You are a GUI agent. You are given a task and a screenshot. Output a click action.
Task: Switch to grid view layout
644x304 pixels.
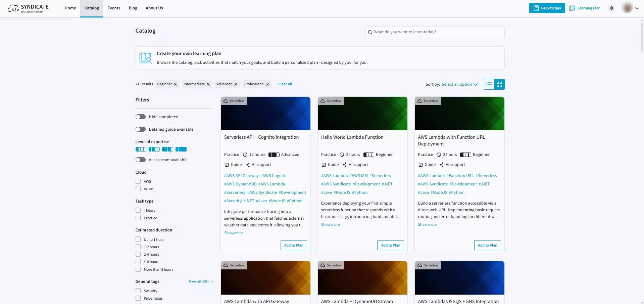coord(499,84)
